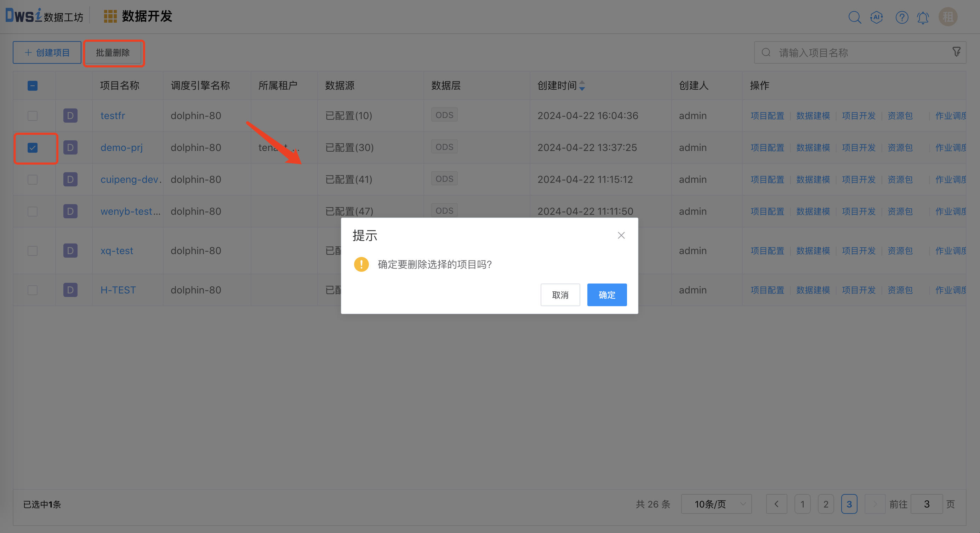Go to page 2 in pagination

tap(826, 504)
